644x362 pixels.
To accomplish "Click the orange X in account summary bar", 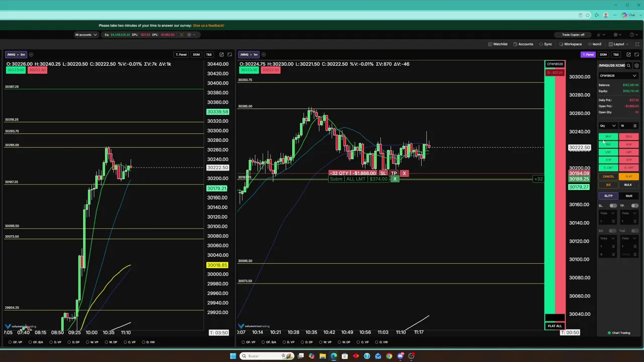I will pos(183,35).
